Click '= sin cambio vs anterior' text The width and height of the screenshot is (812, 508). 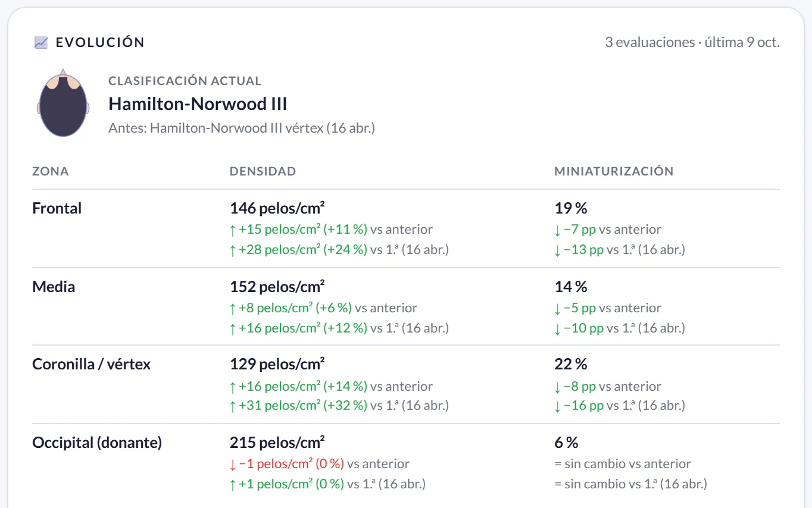click(623, 464)
